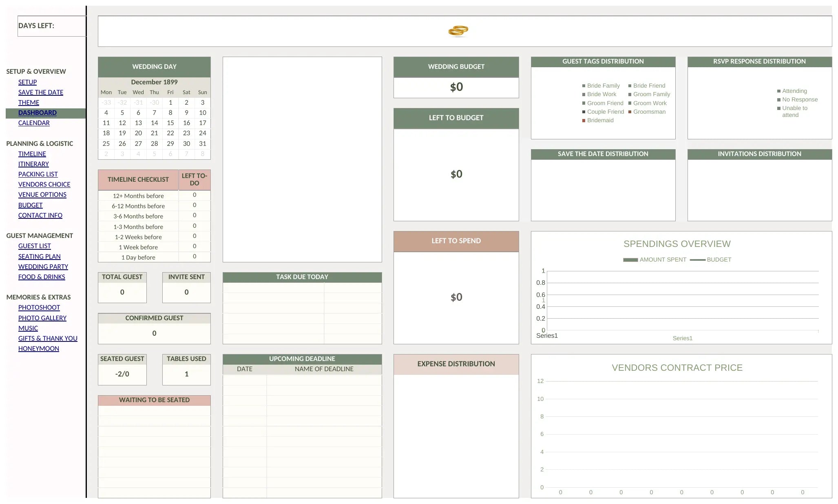Select day 15 in the calendar
Screen dimensions: 838x504
click(x=170, y=123)
